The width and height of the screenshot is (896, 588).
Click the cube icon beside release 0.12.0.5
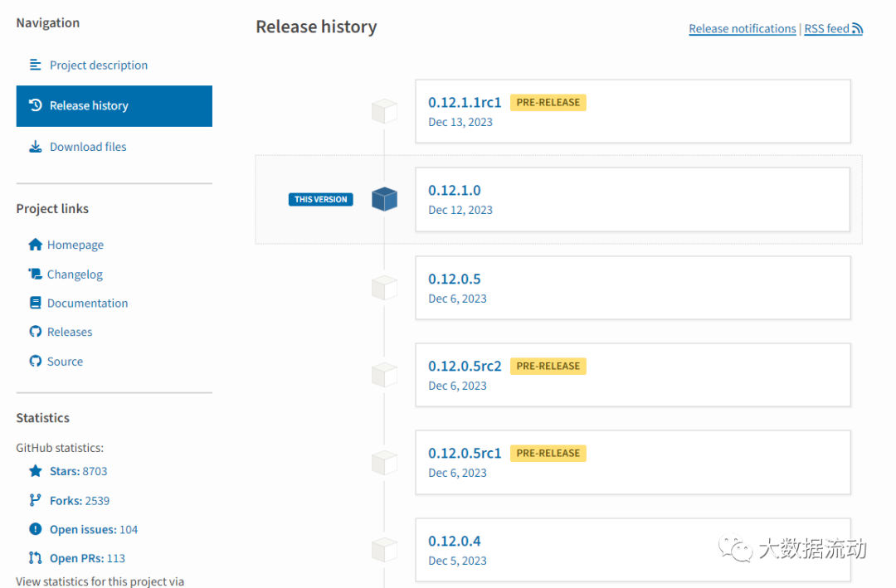[x=384, y=287]
